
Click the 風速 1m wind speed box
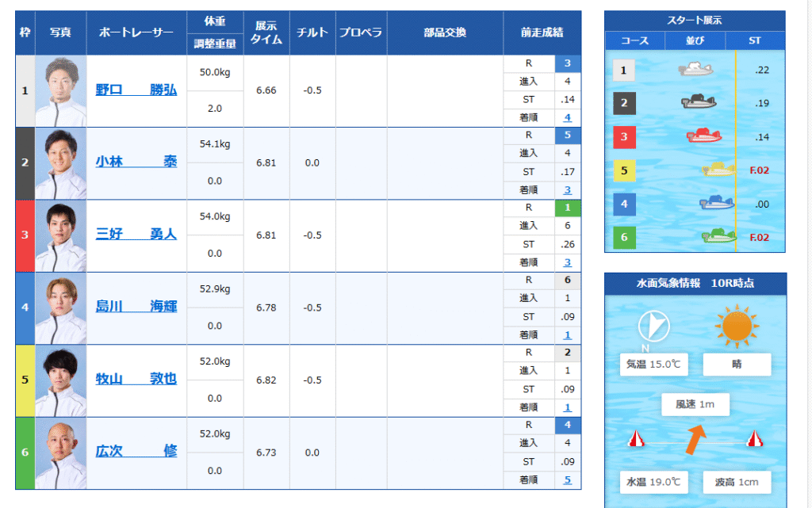click(695, 404)
